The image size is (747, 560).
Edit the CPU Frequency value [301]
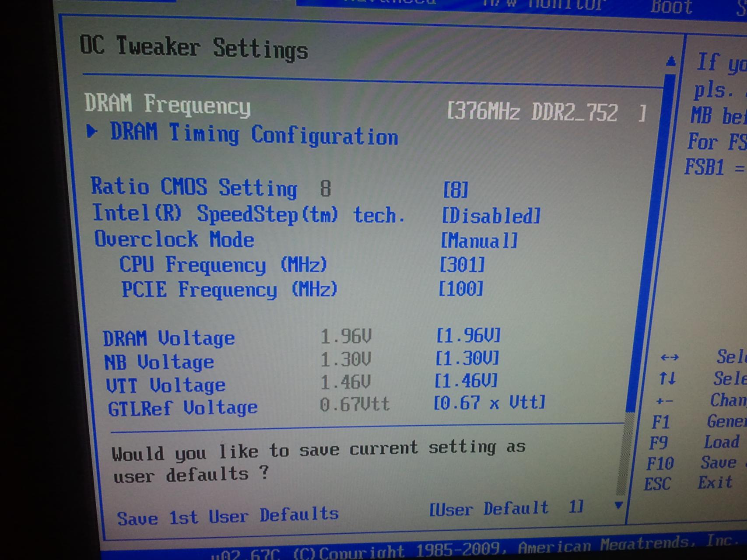pos(462,265)
